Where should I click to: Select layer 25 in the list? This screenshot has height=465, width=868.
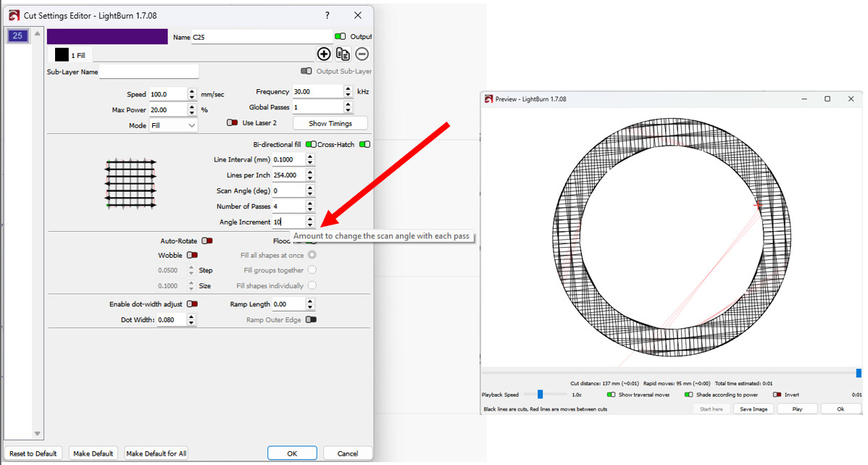17,36
